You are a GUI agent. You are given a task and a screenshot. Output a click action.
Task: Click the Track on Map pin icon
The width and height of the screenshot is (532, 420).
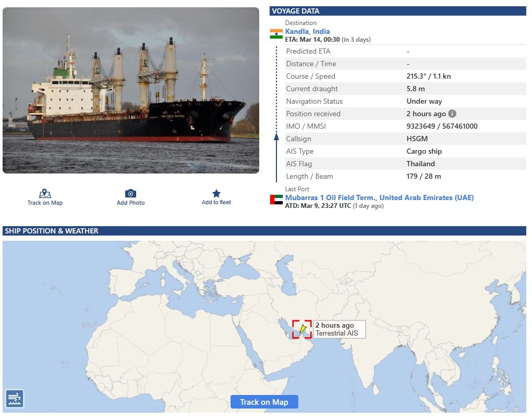[x=45, y=193]
